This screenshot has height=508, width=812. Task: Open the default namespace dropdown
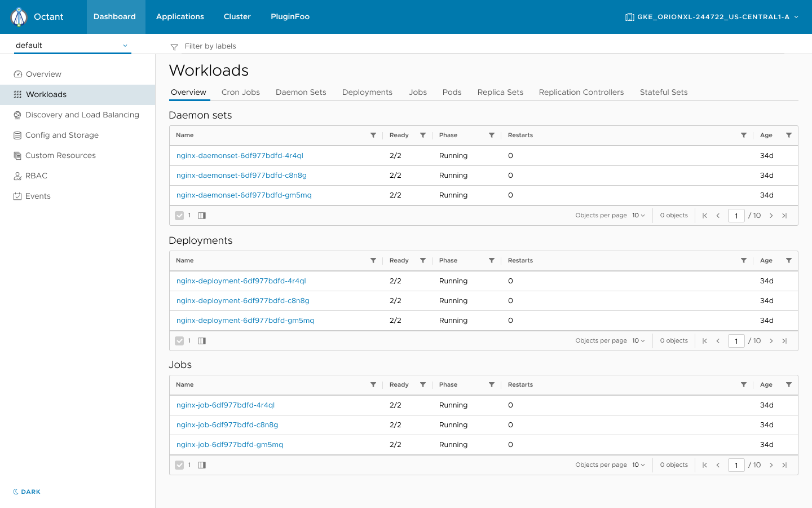(x=72, y=45)
